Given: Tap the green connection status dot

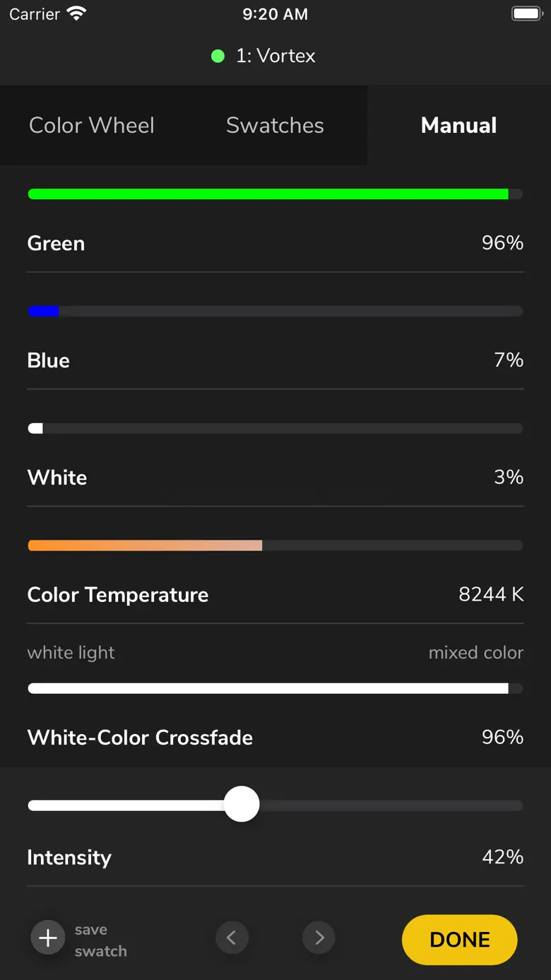Looking at the screenshot, I should pyautogui.click(x=218, y=56).
